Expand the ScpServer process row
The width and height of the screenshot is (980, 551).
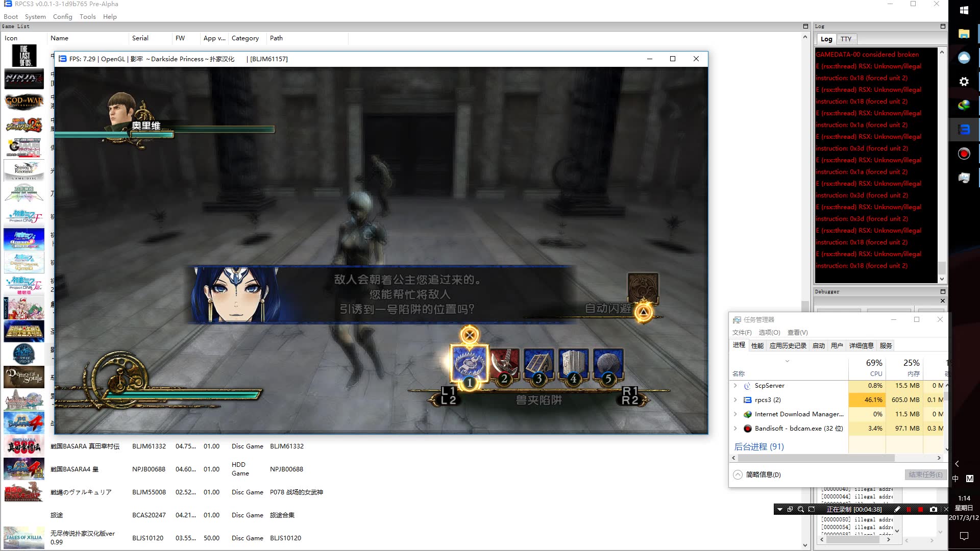click(736, 386)
